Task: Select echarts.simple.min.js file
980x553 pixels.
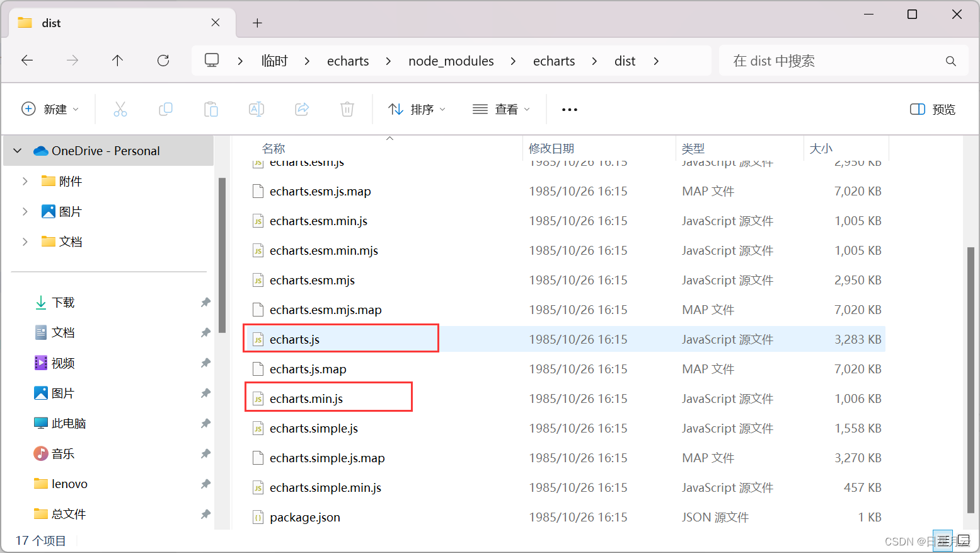Action: coord(564,487)
